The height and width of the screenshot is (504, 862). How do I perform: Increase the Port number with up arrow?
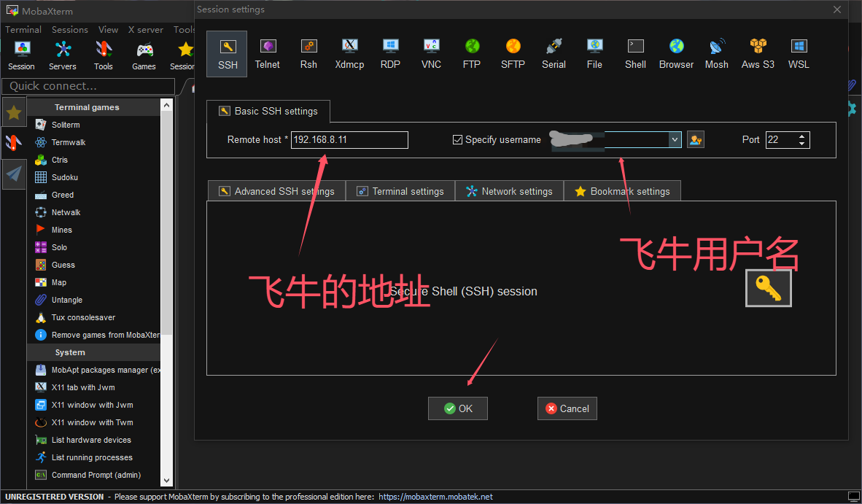802,136
